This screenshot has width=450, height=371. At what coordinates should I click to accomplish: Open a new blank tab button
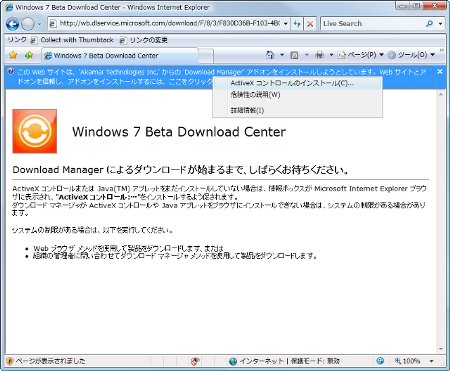[206, 56]
